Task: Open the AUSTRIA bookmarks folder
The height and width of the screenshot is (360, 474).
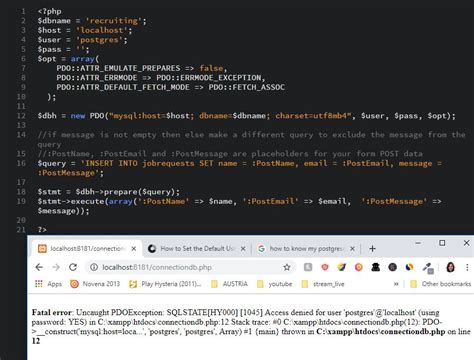Action: (x=230, y=284)
